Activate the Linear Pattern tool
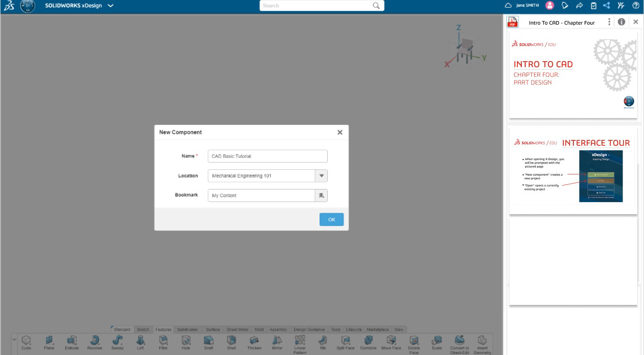 (x=300, y=345)
